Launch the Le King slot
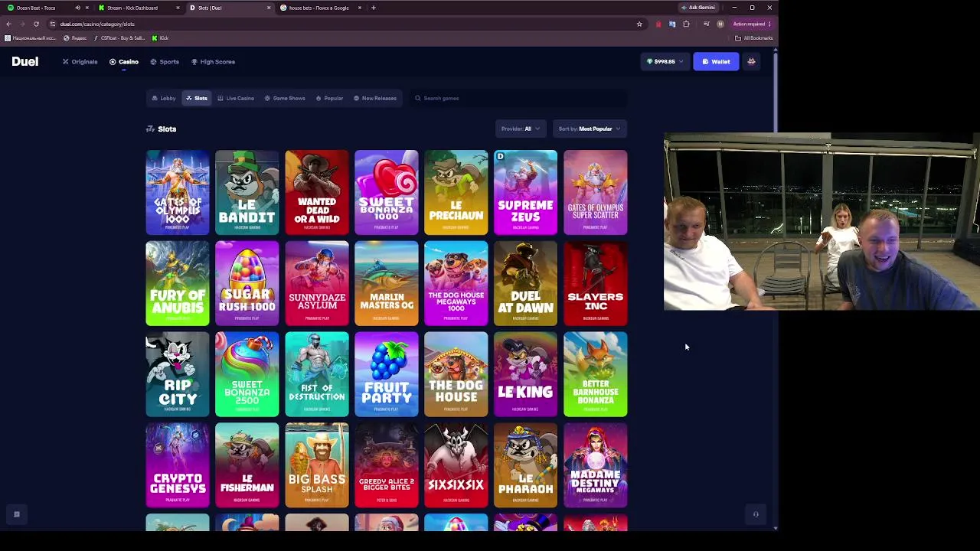This screenshot has height=551, width=980. coord(526,374)
